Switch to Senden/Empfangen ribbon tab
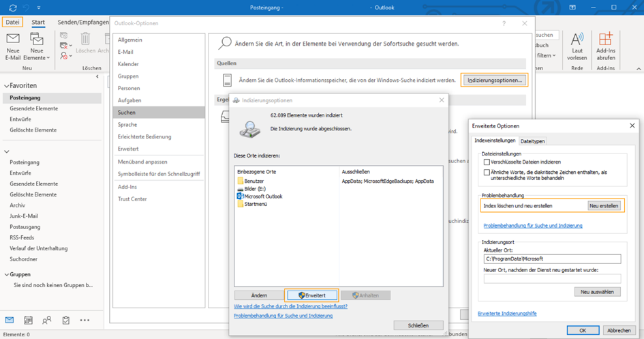644x339 pixels. point(82,23)
